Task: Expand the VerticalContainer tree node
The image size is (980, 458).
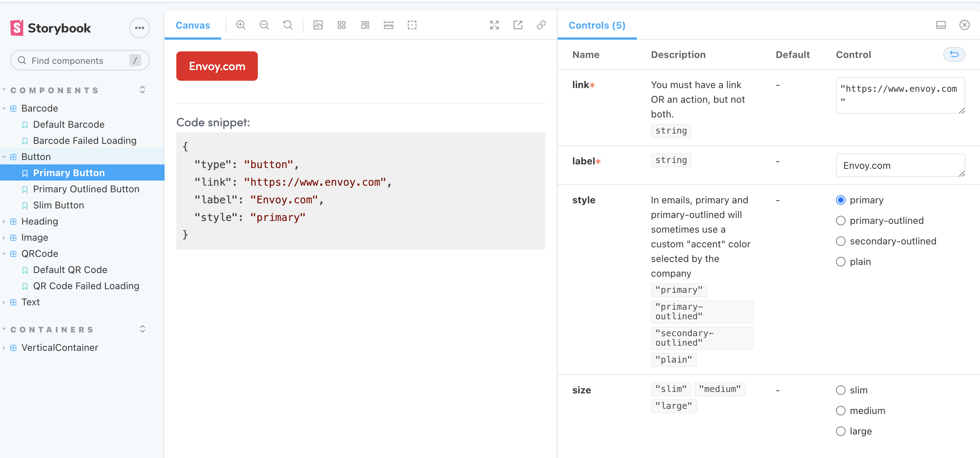Action: click(4, 348)
